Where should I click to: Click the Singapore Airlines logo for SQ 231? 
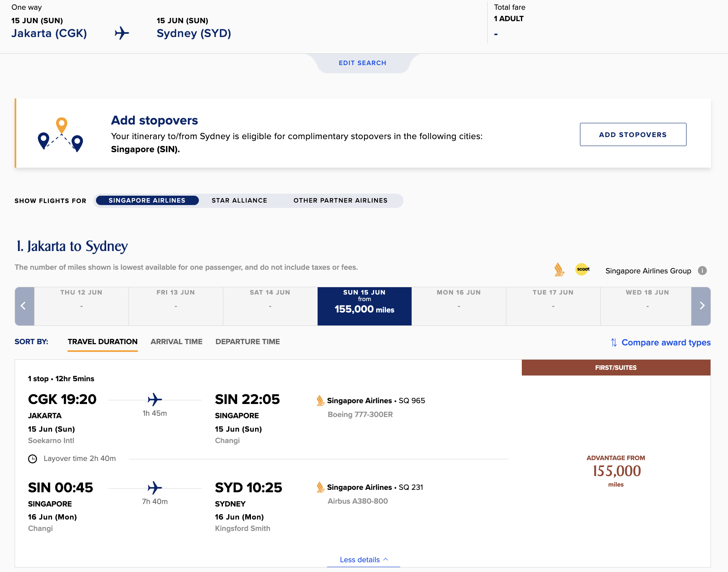coord(320,487)
